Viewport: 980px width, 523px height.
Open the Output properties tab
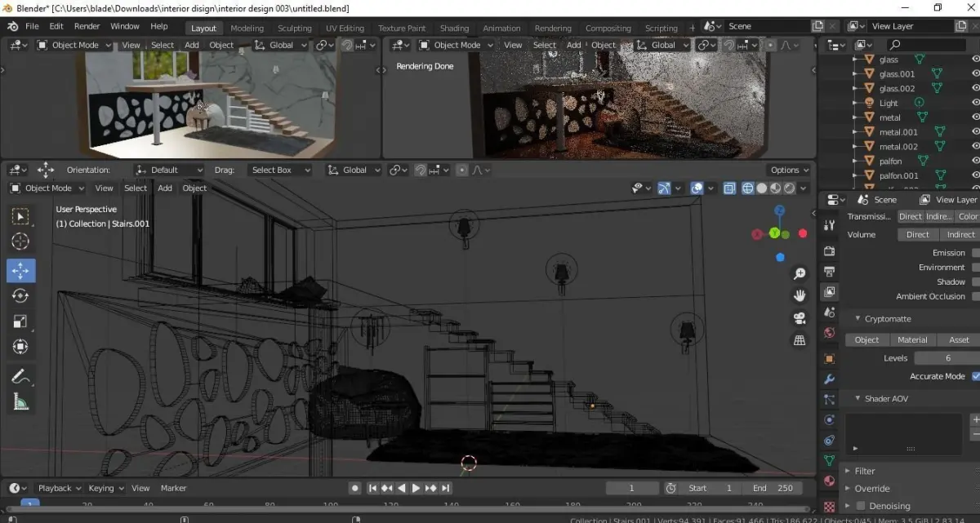(x=830, y=271)
